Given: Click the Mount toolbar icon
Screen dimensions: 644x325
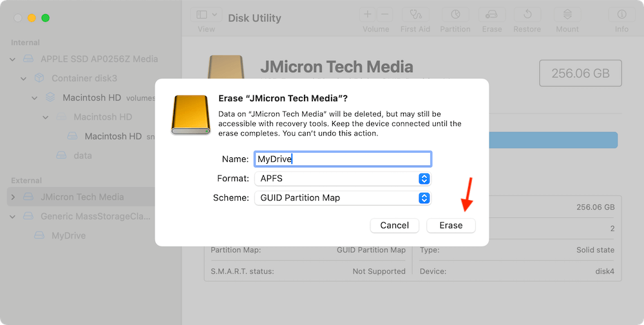Looking at the screenshot, I should (567, 15).
